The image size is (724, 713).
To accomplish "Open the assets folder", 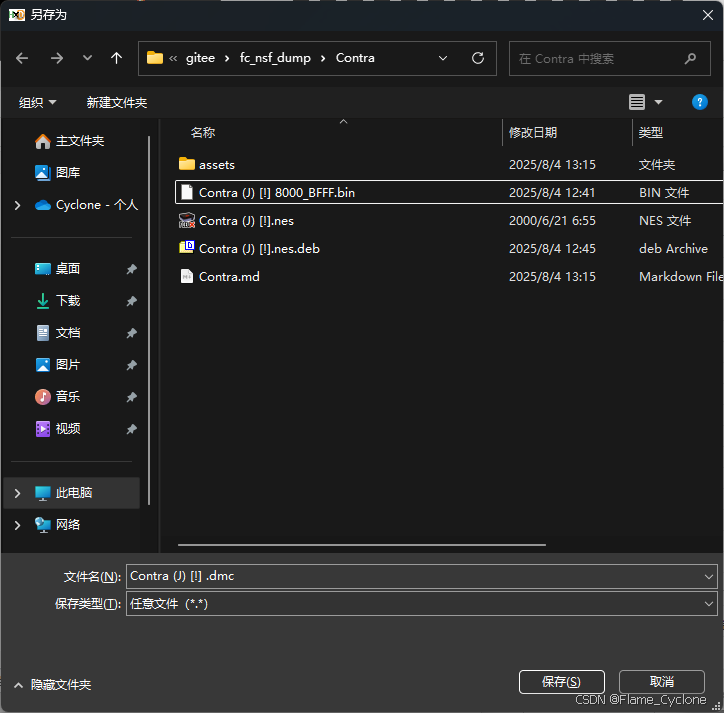I will [217, 165].
